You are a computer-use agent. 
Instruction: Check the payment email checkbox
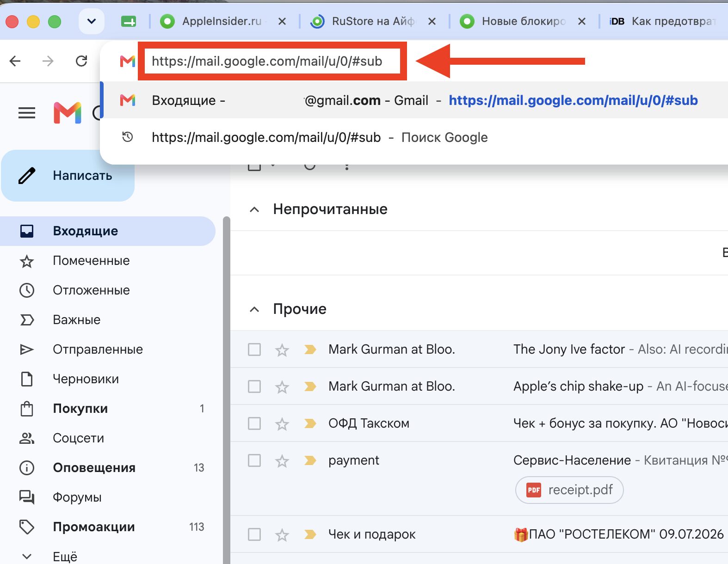(x=254, y=460)
